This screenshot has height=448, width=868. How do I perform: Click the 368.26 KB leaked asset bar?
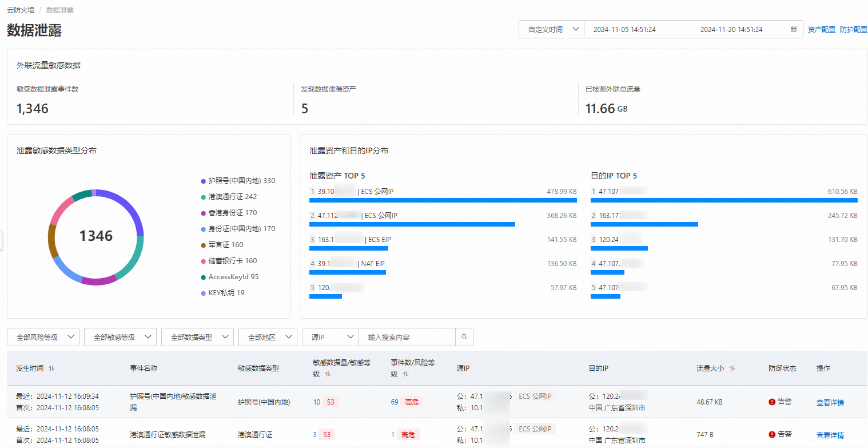click(412, 224)
